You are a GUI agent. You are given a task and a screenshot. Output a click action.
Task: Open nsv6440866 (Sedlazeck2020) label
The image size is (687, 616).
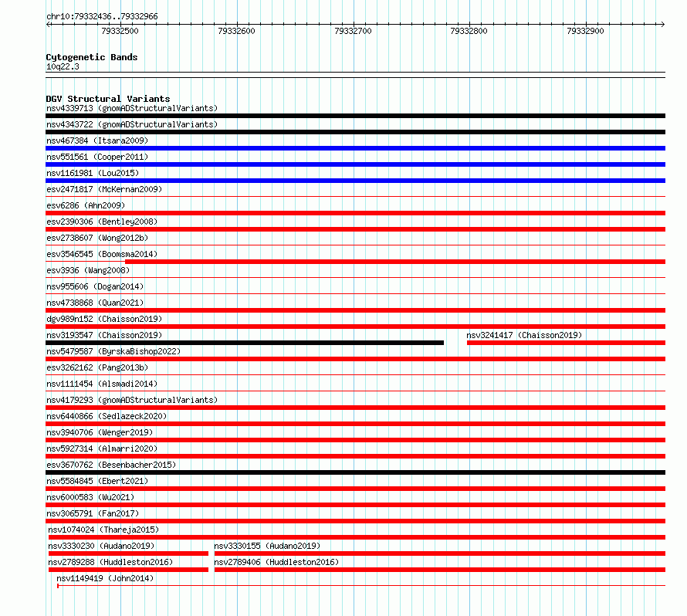107,416
